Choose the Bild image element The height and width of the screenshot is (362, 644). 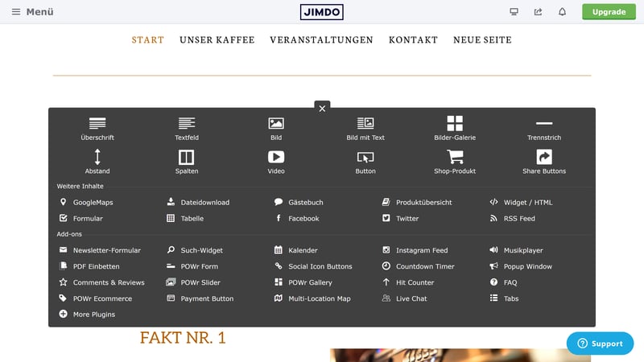276,128
